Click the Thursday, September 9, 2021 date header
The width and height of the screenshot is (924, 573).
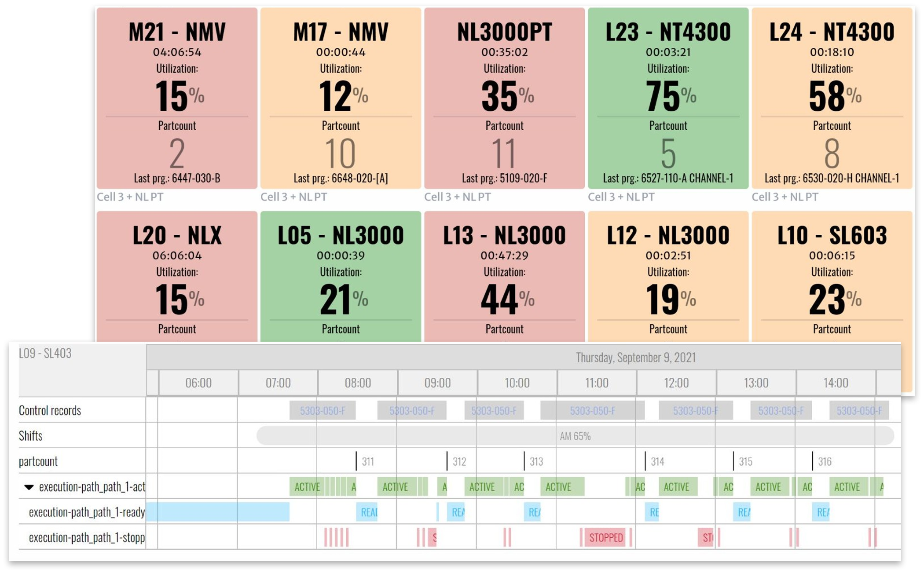tap(635, 357)
